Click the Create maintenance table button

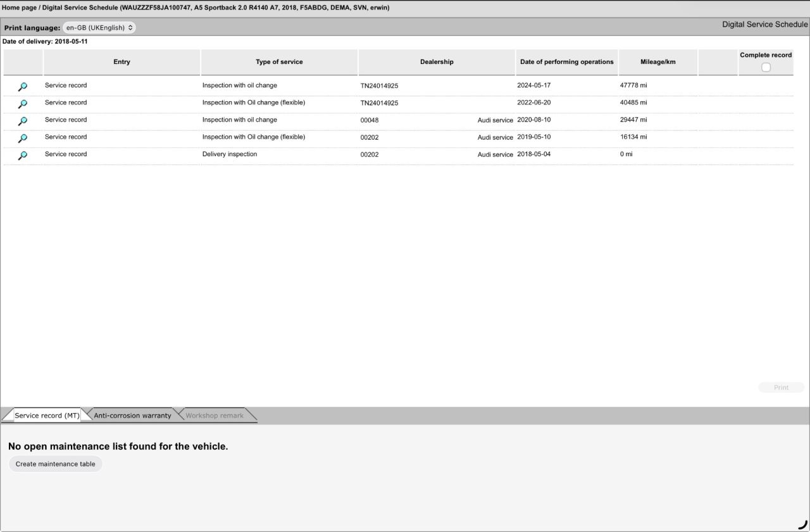(56, 464)
